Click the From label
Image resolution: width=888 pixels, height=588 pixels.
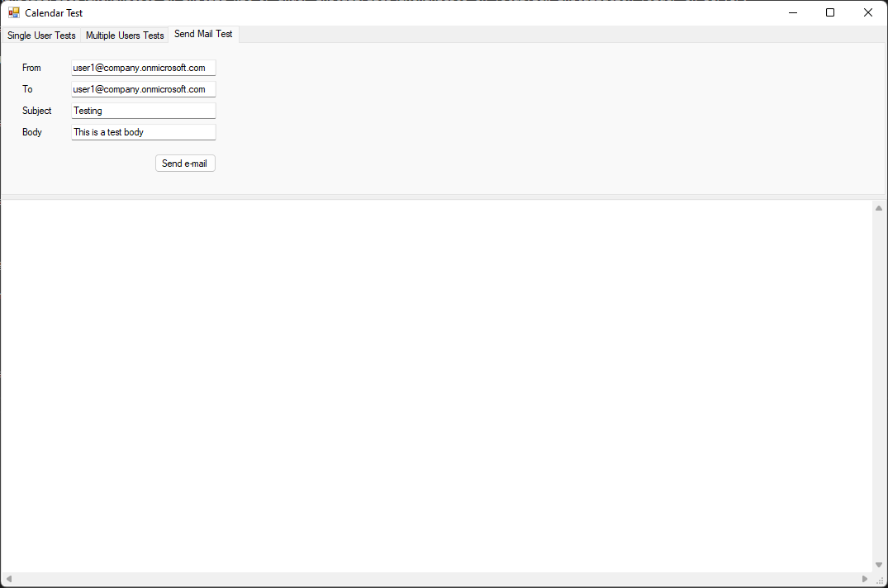tap(31, 68)
